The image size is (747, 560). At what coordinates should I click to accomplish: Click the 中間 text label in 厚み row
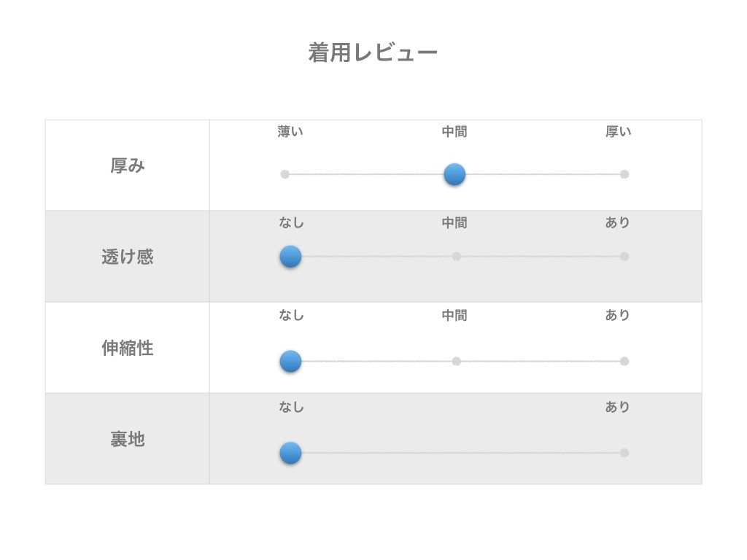tap(454, 132)
